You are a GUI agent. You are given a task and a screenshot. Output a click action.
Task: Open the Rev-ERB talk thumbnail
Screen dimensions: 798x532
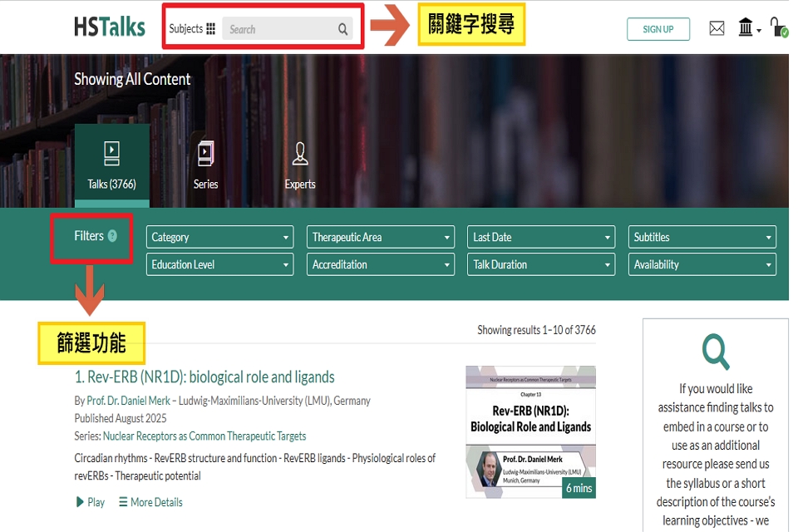[530, 431]
